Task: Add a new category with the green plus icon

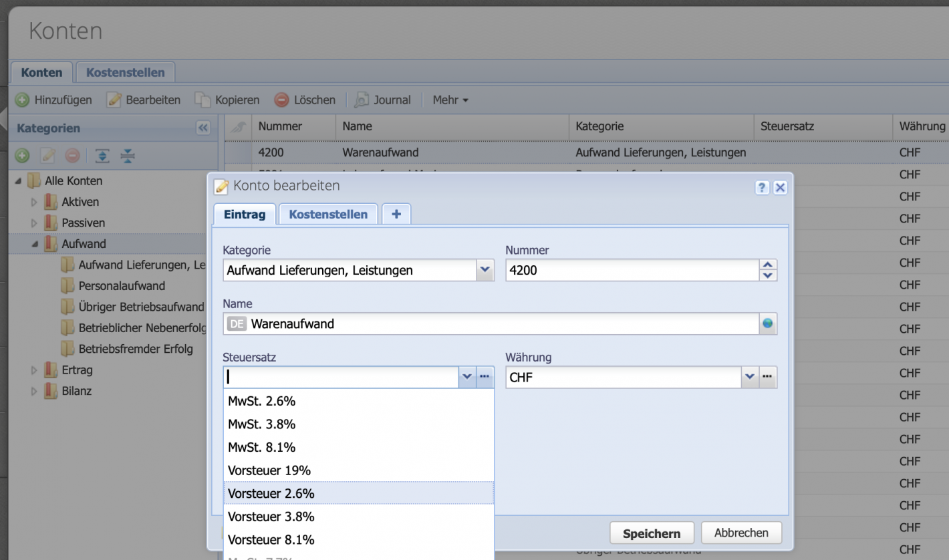Action: pyautogui.click(x=22, y=156)
